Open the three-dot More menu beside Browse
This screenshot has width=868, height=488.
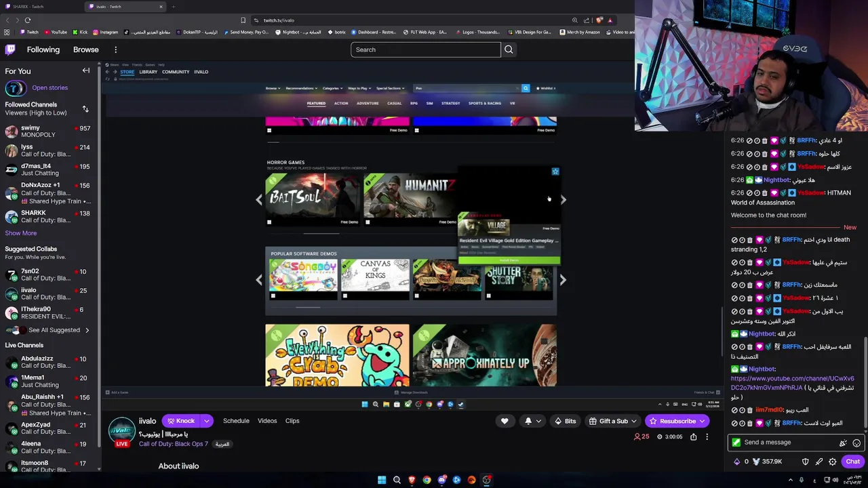pyautogui.click(x=115, y=49)
